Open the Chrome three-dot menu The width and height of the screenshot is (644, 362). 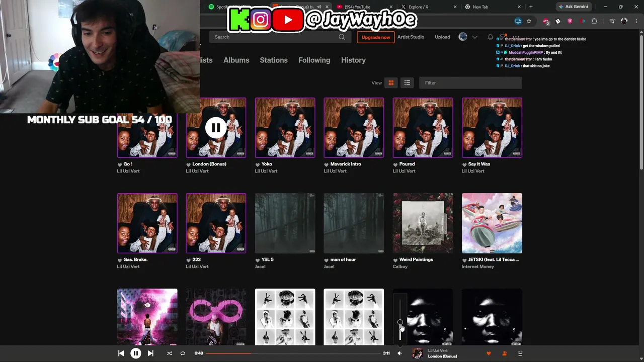636,21
